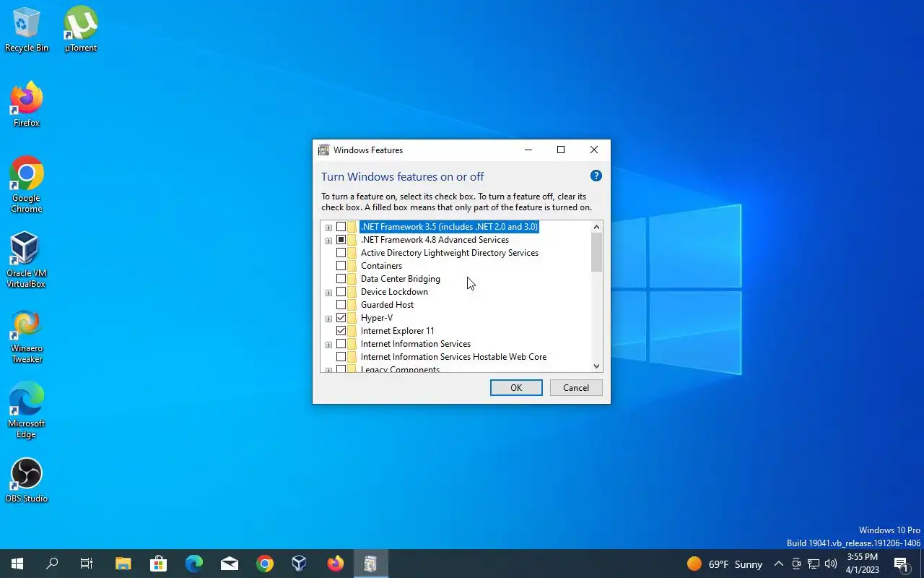Select the Internet Information Services Hostable Web Core label
The height and width of the screenshot is (578, 924).
coord(453,357)
